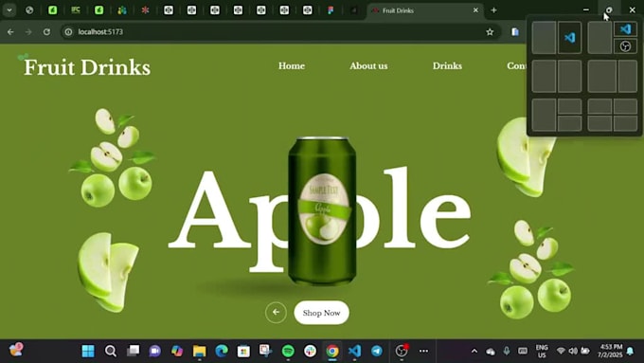Click the blue extension icon beside the star
The height and width of the screenshot is (363, 644).
[515, 31]
